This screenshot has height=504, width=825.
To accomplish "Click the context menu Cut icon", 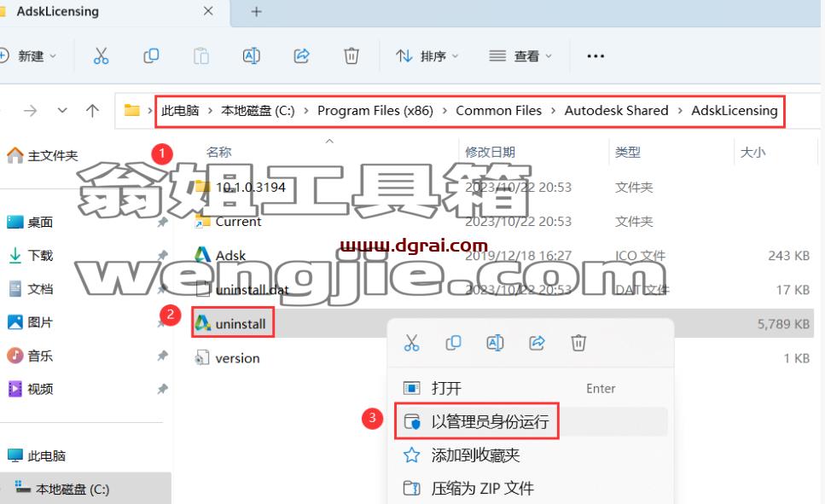I will click(411, 343).
